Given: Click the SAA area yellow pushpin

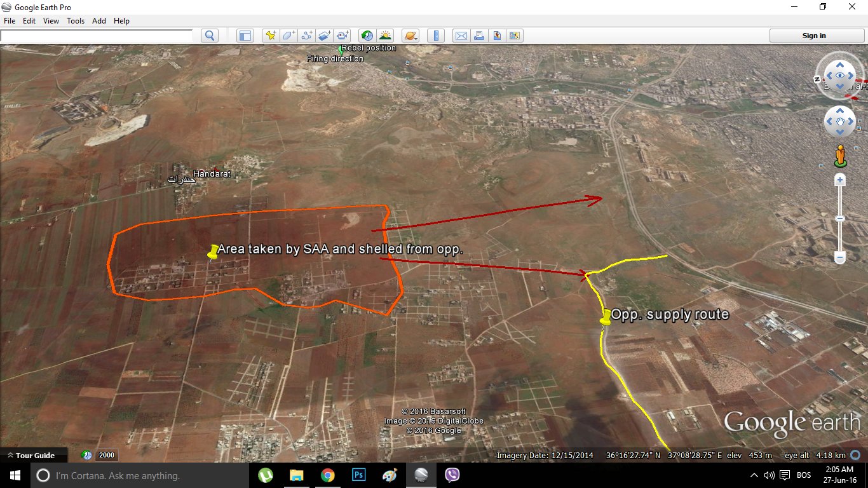Looking at the screenshot, I should (x=213, y=252).
